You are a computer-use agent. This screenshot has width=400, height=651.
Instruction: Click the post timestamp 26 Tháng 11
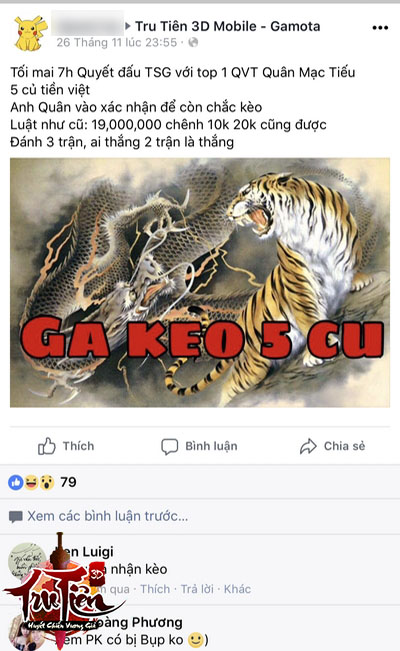(x=117, y=42)
